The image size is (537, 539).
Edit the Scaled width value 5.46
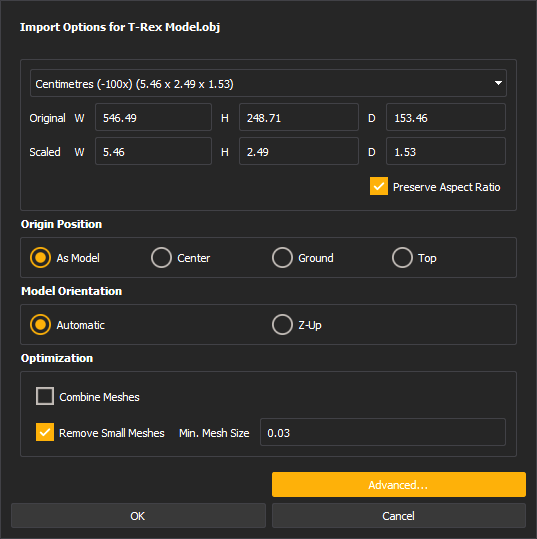tap(153, 151)
